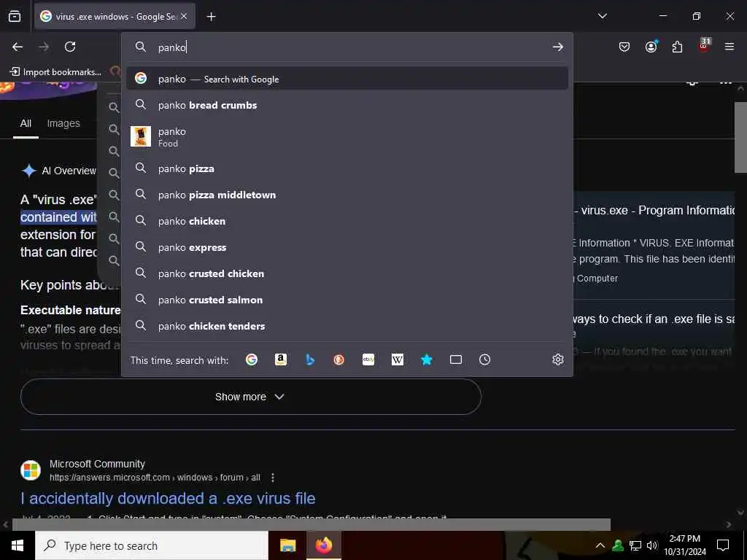Open uBlock extension with 31 badge
Screen dimensions: 747x560
(x=704, y=46)
